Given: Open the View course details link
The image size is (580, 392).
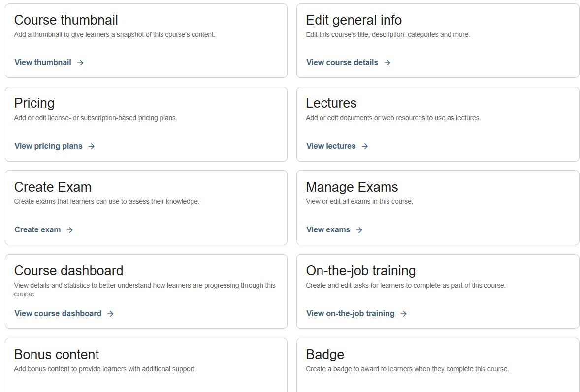Looking at the screenshot, I should coord(342,63).
